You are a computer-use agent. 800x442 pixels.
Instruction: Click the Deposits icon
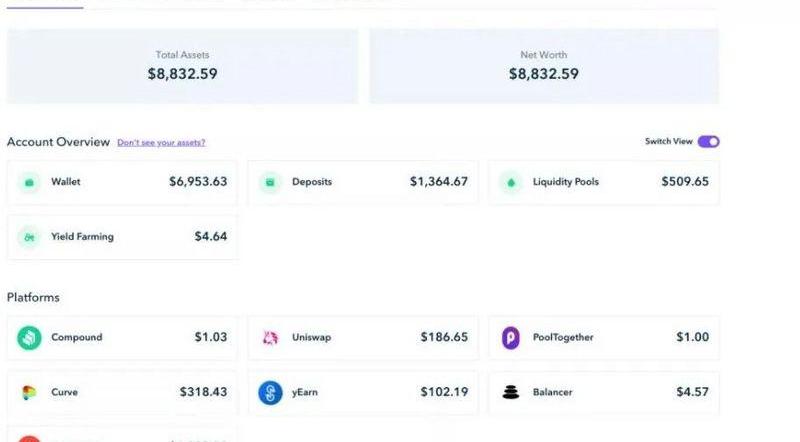coord(270,182)
